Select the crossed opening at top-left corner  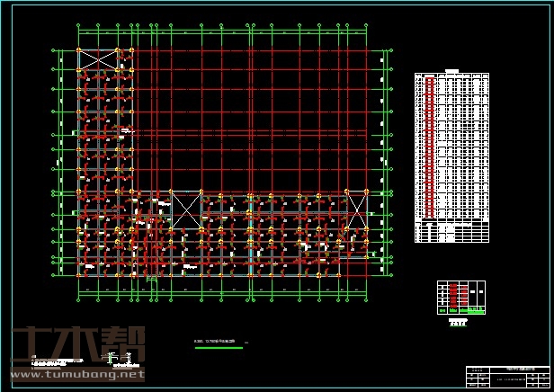click(97, 60)
